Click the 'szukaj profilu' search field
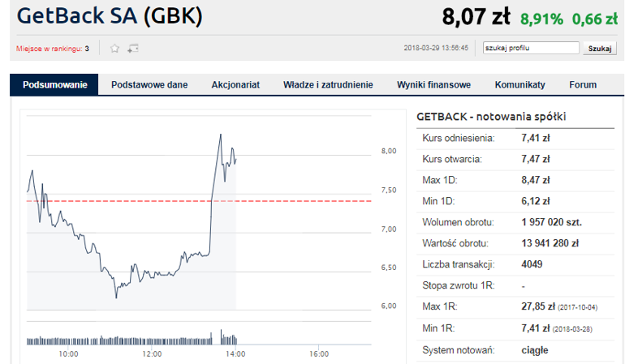The height and width of the screenshot is (364, 638). tap(529, 48)
